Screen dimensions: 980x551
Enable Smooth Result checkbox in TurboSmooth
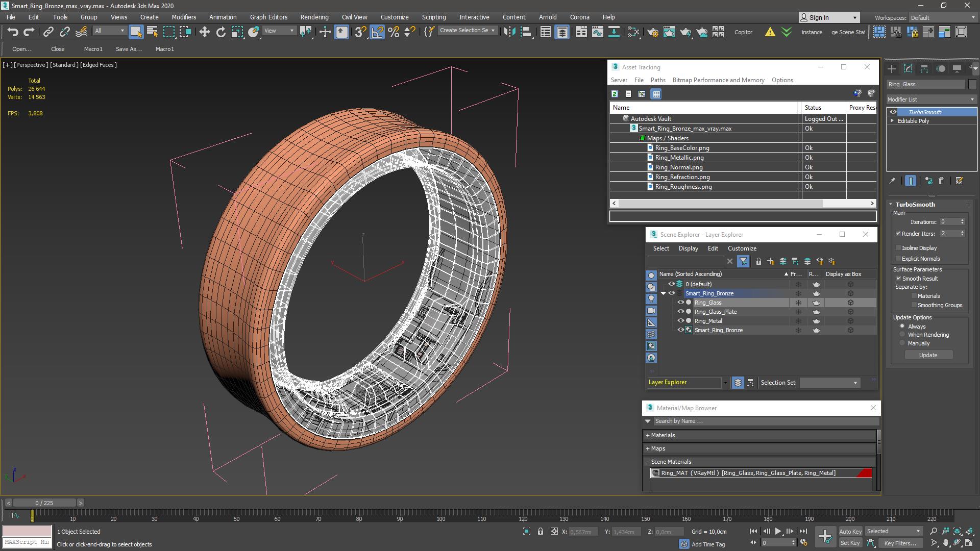[x=898, y=278]
